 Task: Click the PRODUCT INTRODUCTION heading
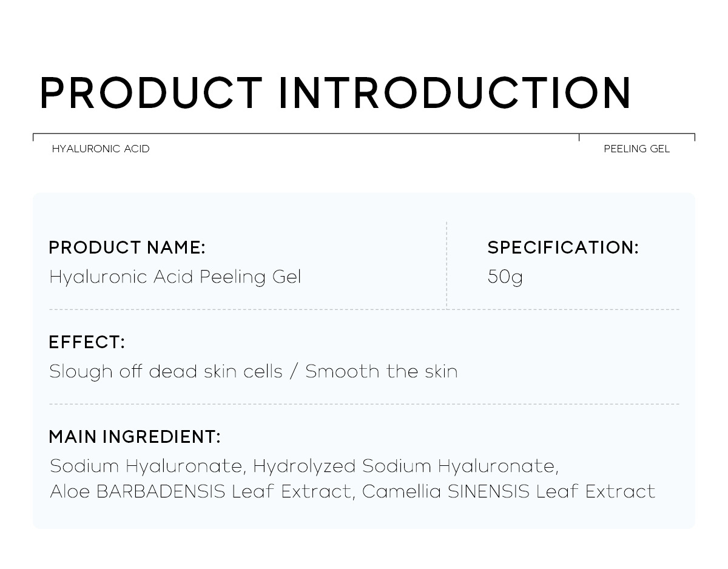(x=335, y=93)
